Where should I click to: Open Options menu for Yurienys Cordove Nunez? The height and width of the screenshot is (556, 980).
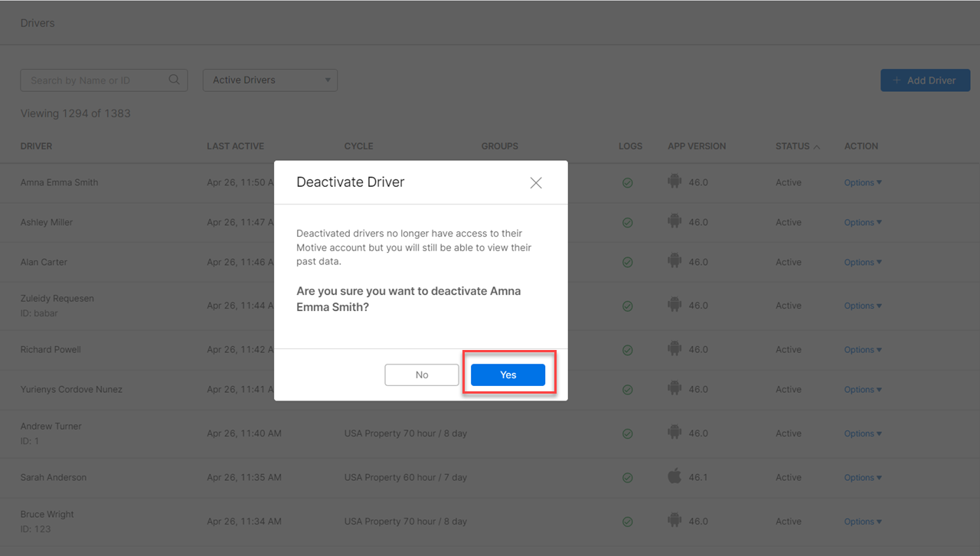(863, 390)
